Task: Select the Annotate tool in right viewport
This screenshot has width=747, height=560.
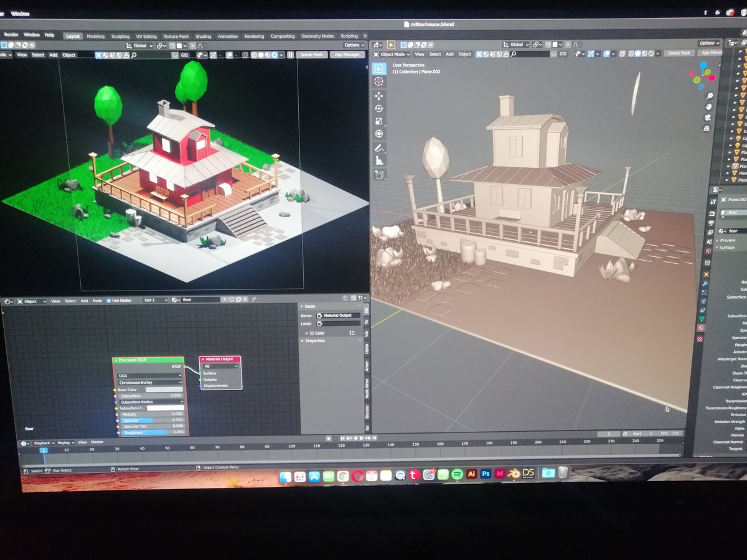Action: tap(379, 148)
